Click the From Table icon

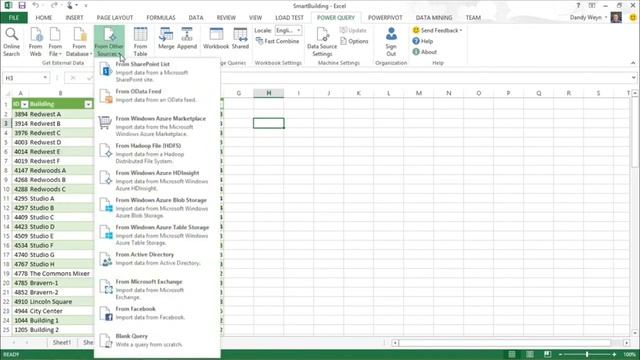pyautogui.click(x=140, y=42)
